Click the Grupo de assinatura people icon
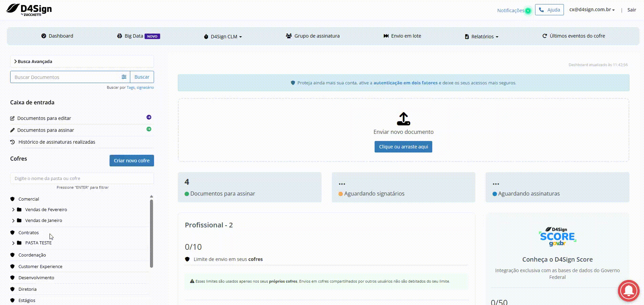This screenshot has height=305, width=644. [289, 36]
